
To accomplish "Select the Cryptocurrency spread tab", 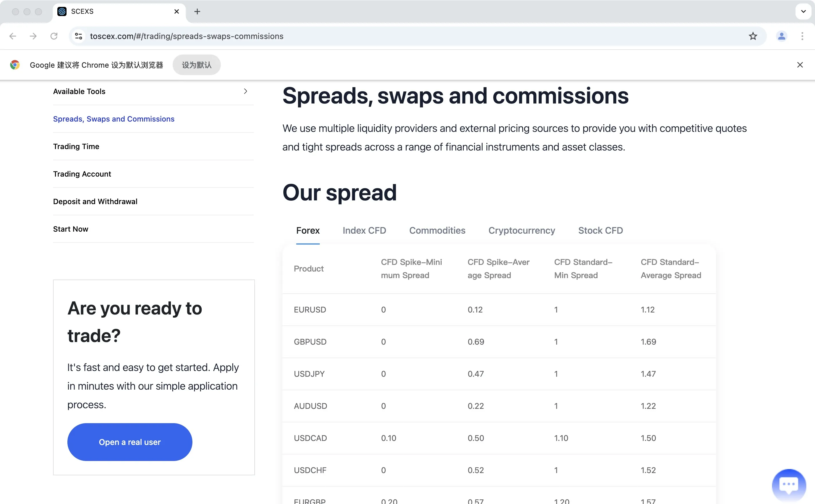I will (522, 230).
